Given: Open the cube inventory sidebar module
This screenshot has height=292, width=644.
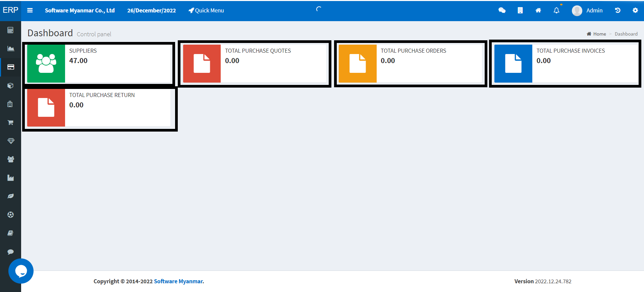Looking at the screenshot, I should tap(10, 86).
